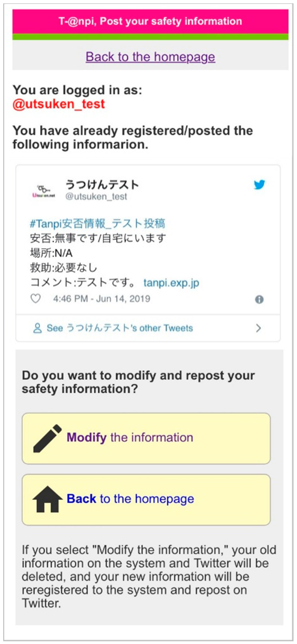
Task: Click the red @utsuken_test logged-in username
Action: [59, 104]
